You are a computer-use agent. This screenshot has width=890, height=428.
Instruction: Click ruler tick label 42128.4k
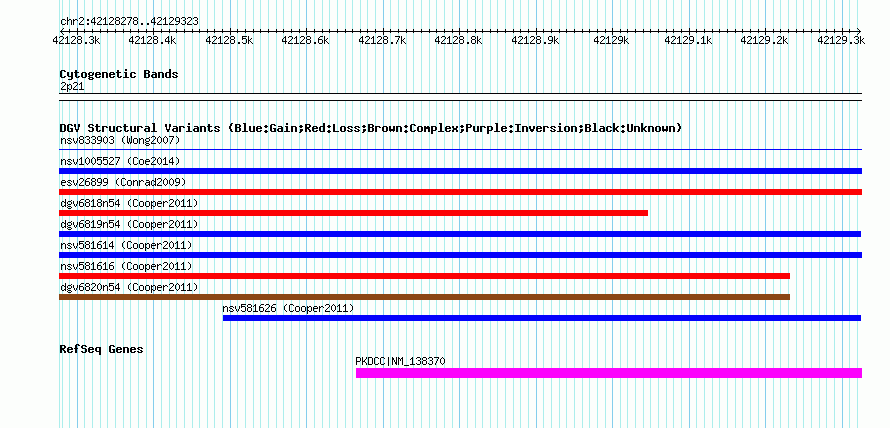click(153, 40)
